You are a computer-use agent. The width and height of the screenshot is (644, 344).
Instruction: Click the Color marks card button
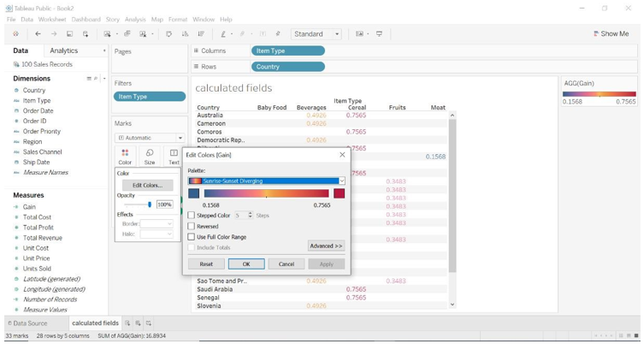coord(125,157)
